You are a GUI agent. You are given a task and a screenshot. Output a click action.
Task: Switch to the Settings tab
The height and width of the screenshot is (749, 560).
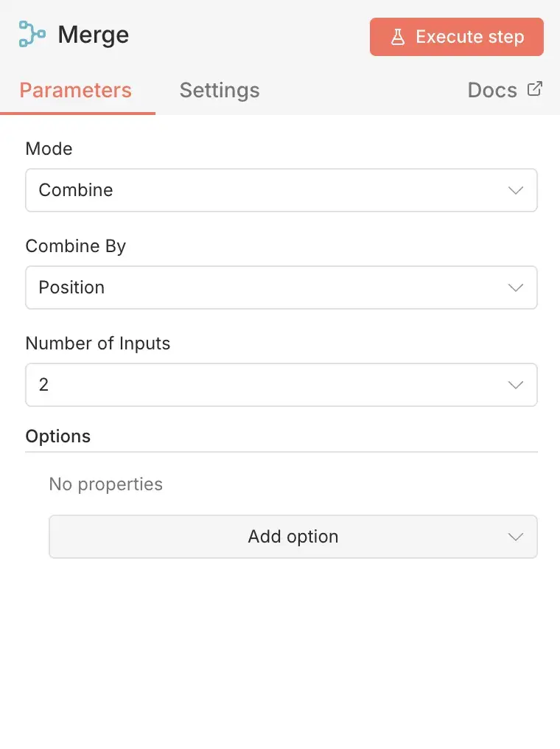click(219, 90)
